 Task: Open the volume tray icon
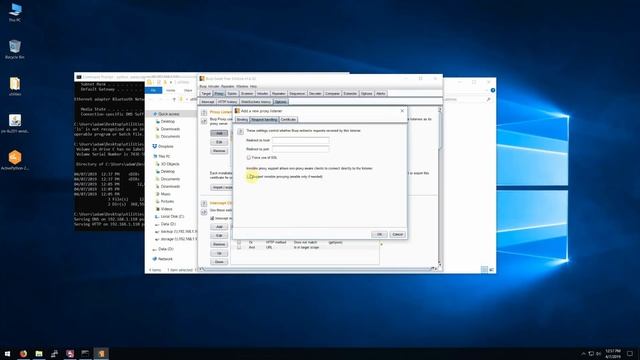click(599, 353)
